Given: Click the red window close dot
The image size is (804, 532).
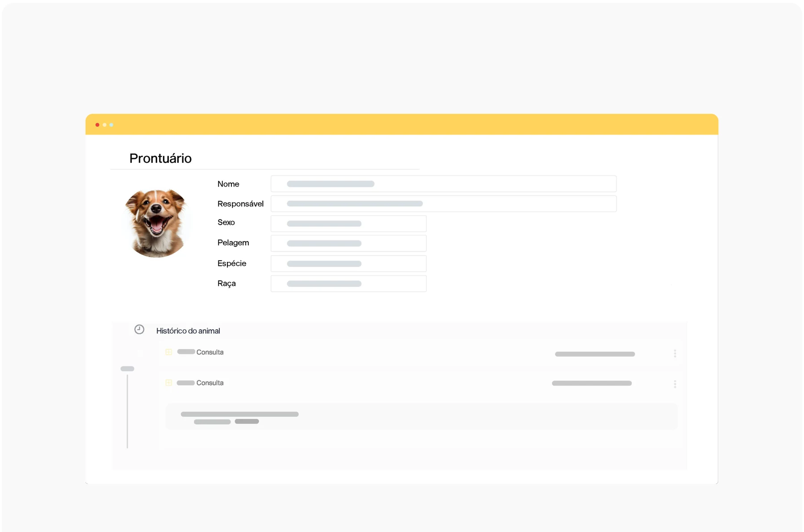Looking at the screenshot, I should pyautogui.click(x=97, y=125).
